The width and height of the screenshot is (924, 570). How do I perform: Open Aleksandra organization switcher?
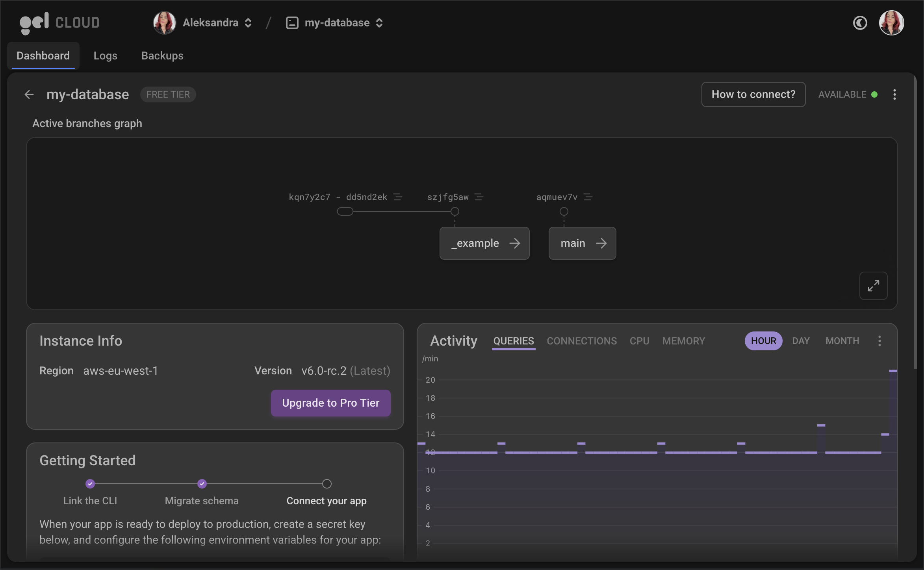click(x=248, y=23)
